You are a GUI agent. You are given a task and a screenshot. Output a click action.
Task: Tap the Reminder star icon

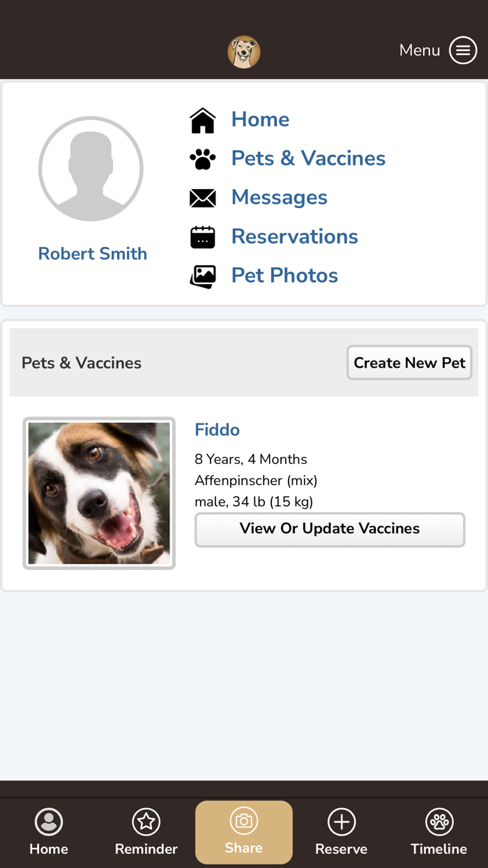click(x=146, y=821)
